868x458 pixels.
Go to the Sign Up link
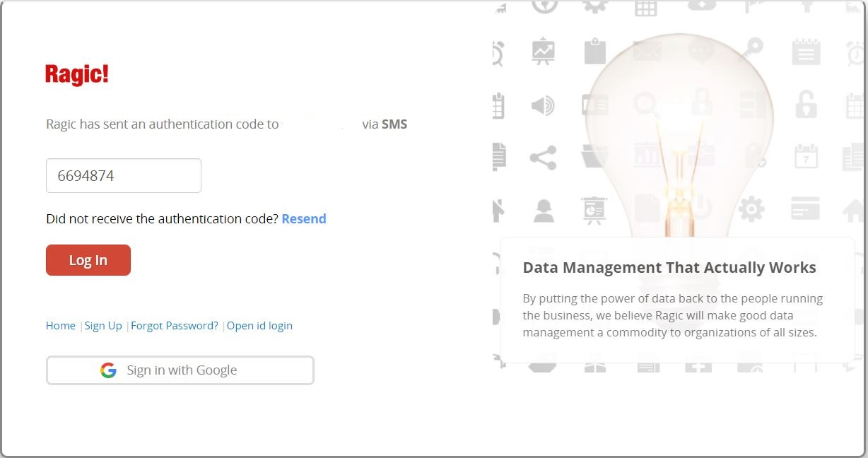[103, 326]
